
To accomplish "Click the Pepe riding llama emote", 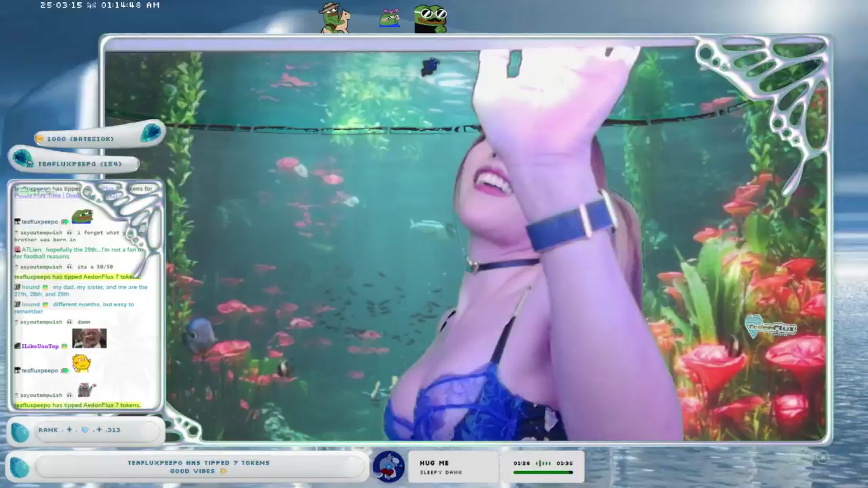I will tap(335, 18).
